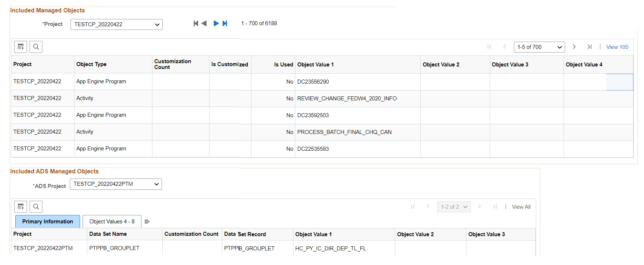
Task: Sort by Is Customized column header
Action: (230, 64)
